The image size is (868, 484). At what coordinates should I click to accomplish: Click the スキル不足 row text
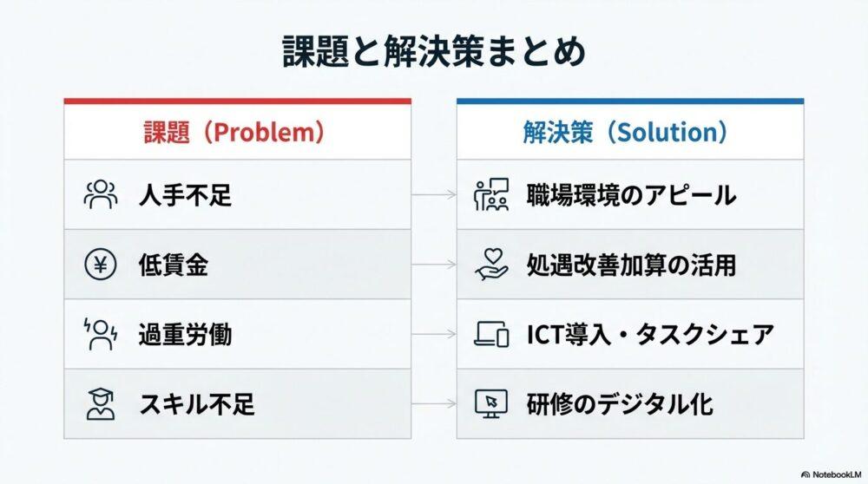pyautogui.click(x=196, y=403)
